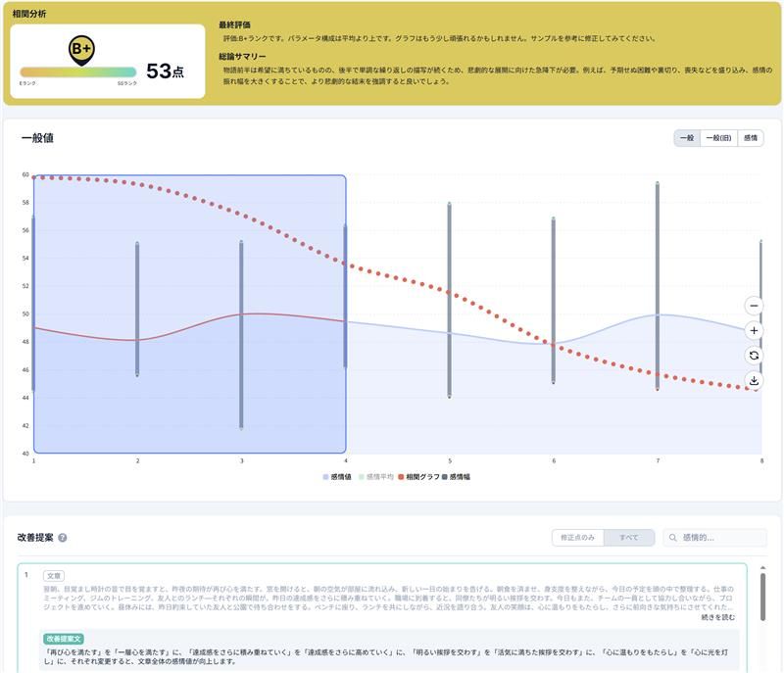Download the chart image
Screen dimensions: 784x673
click(x=754, y=380)
